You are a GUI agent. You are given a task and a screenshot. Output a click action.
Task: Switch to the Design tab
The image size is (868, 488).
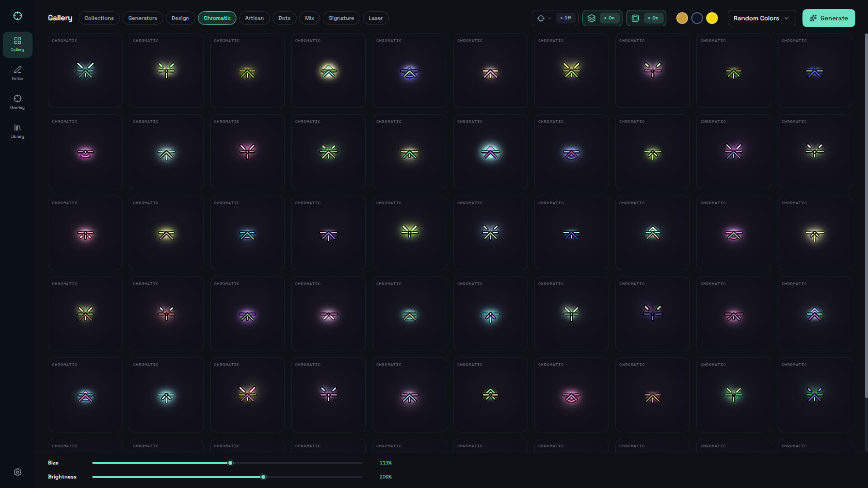(180, 18)
